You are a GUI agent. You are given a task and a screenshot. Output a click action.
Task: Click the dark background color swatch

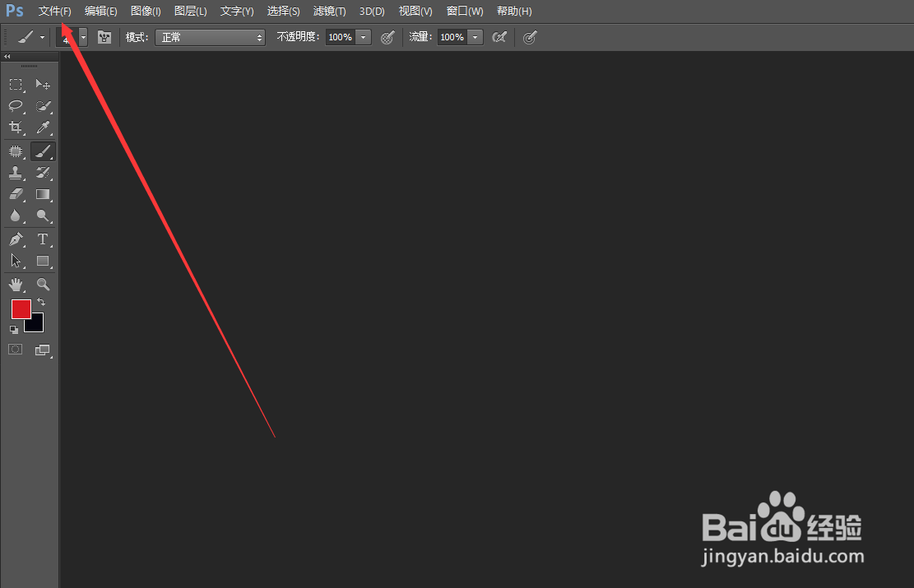click(37, 325)
